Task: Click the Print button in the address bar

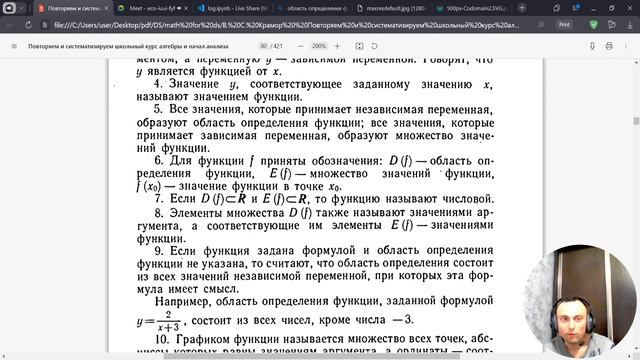Action: pyautogui.click(x=564, y=25)
